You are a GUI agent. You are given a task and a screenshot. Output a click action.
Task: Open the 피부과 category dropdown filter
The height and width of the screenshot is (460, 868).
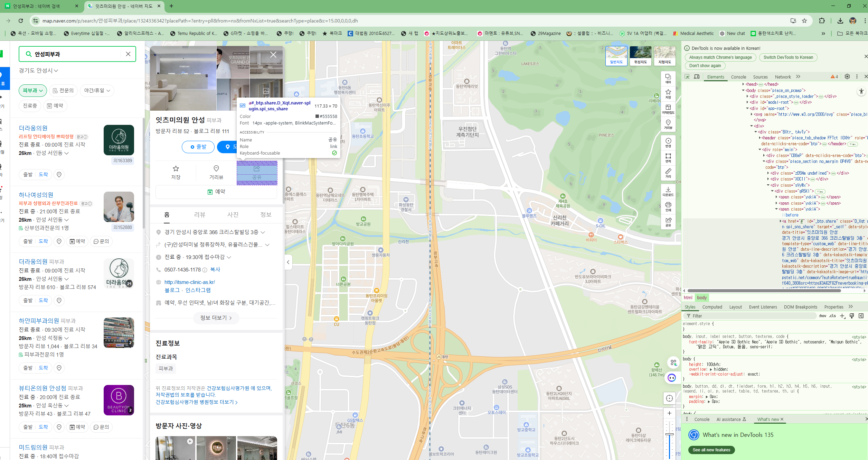point(33,90)
